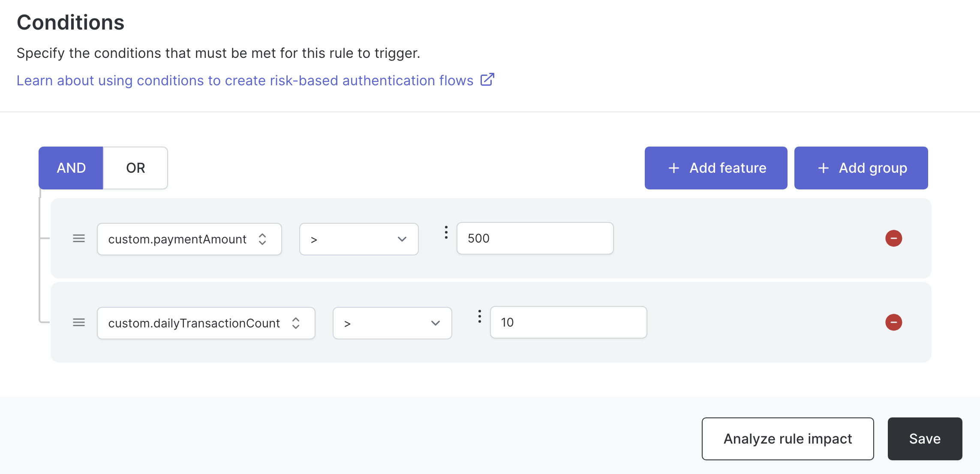
Task: Open the three-dot options beside value 10
Action: tap(480, 316)
